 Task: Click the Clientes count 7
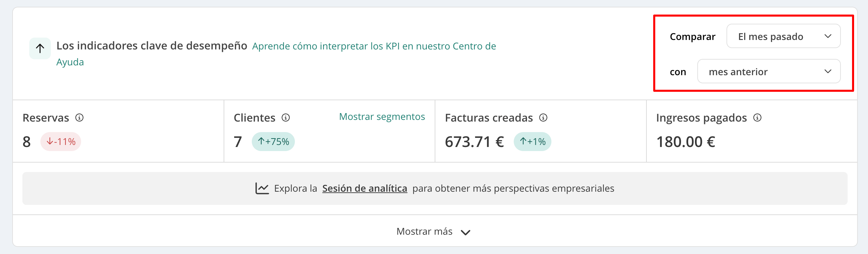point(238,142)
